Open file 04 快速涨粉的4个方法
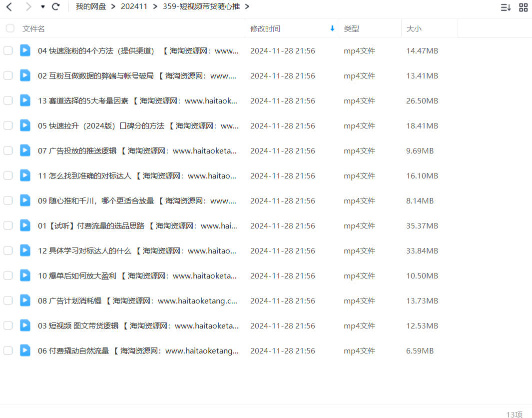The image size is (532, 418). (x=138, y=50)
